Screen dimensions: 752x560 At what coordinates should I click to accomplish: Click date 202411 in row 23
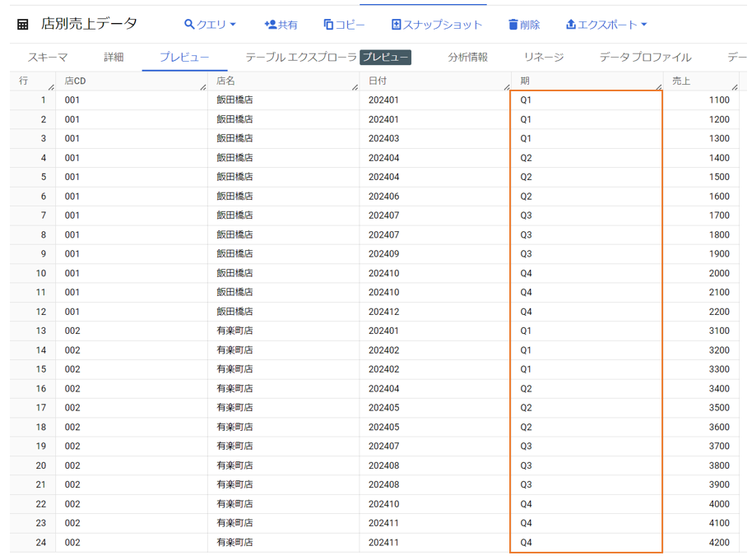(x=383, y=523)
